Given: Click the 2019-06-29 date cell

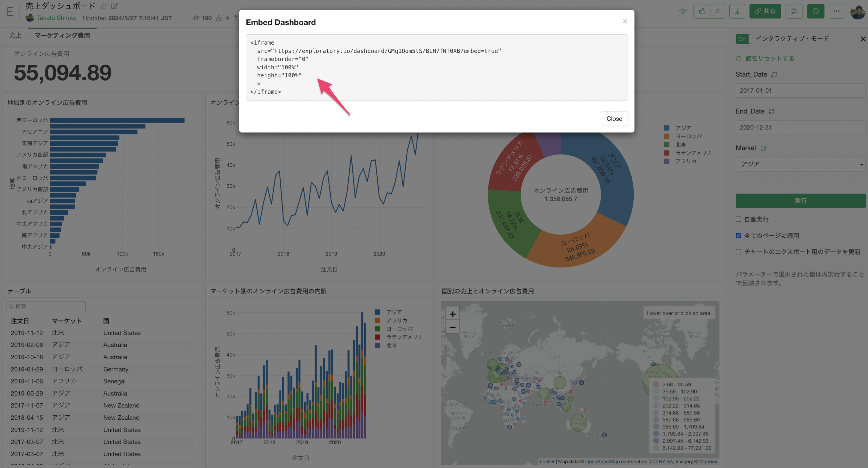Looking at the screenshot, I should pos(27,393).
